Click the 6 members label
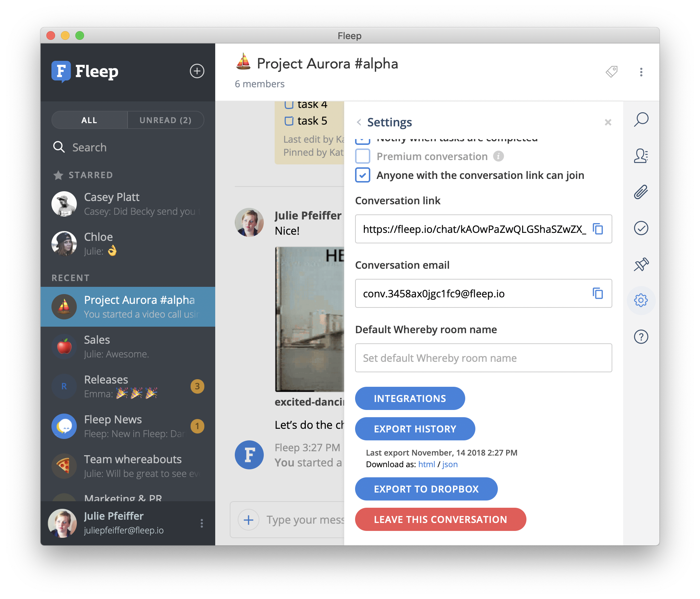 259,84
